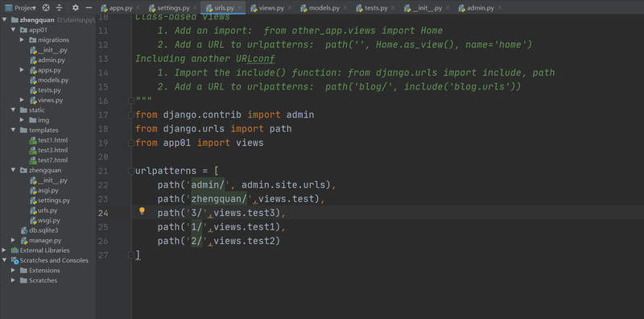Collapse Scratches and Consoles arrow

tap(5, 260)
